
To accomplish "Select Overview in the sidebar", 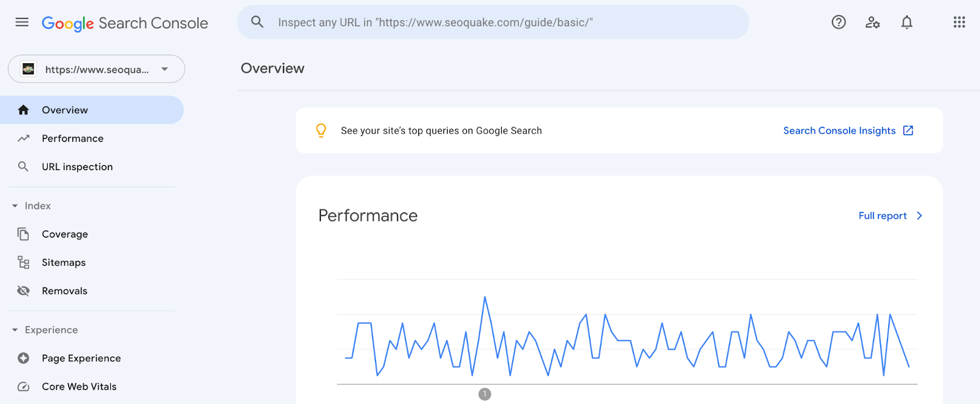I will click(x=64, y=110).
